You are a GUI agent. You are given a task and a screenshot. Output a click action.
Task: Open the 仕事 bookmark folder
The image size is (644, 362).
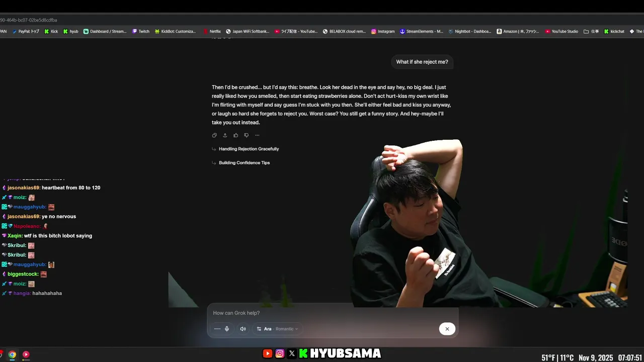[591, 31]
